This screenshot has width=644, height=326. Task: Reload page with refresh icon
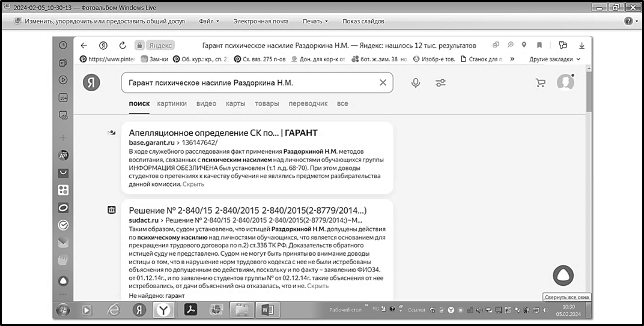(x=123, y=46)
